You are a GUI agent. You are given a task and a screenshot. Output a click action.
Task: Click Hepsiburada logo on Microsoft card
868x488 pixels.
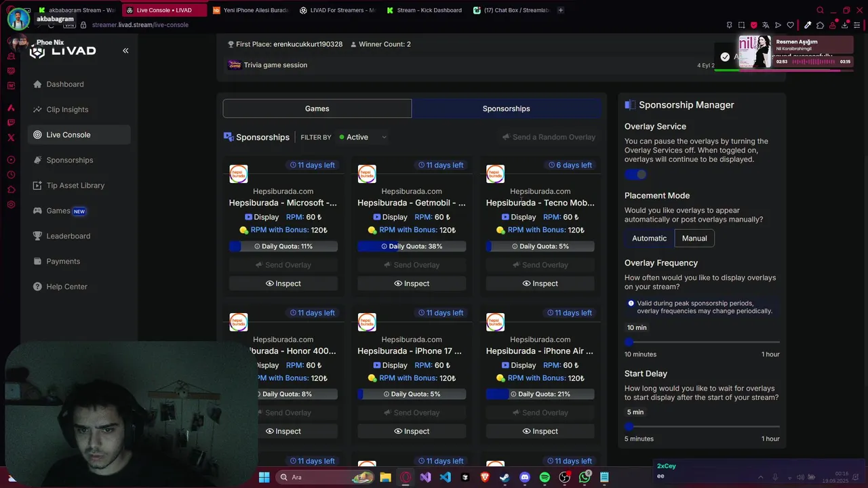238,174
